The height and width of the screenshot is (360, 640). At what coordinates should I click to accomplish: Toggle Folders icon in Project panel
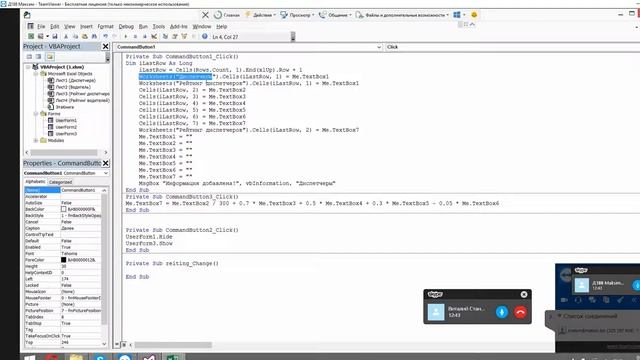pos(50,57)
